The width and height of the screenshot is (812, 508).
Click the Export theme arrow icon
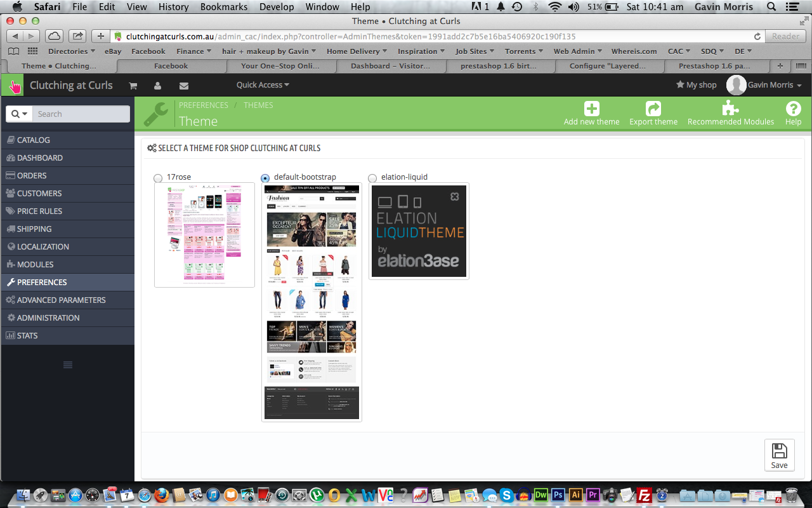(653, 109)
